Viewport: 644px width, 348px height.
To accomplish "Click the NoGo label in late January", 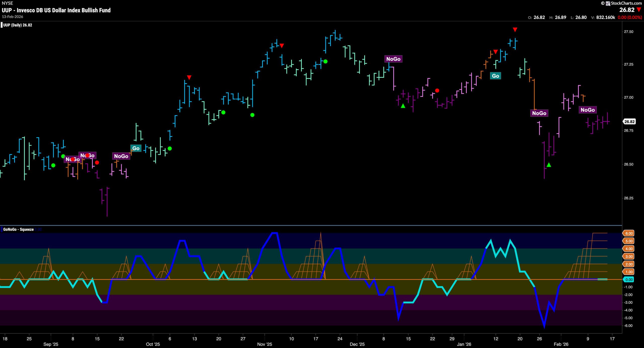I will [539, 113].
